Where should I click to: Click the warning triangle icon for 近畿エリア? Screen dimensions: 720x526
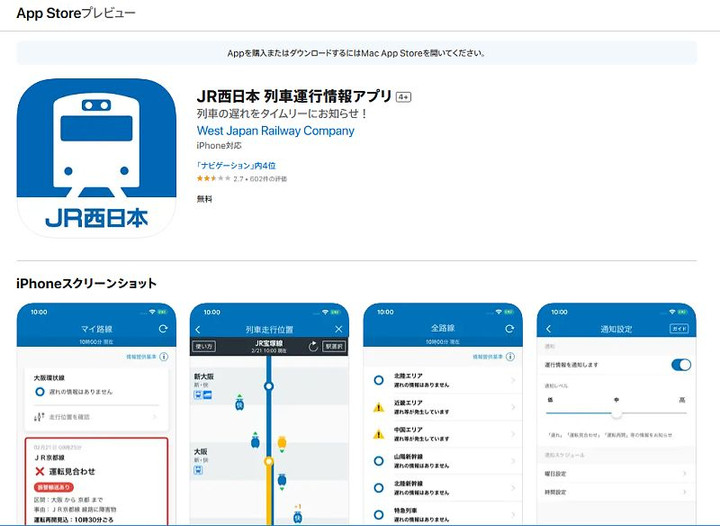[379, 407]
